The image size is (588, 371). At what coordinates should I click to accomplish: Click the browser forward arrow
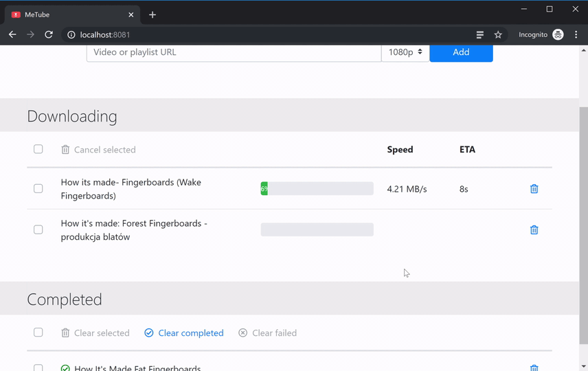(x=30, y=34)
